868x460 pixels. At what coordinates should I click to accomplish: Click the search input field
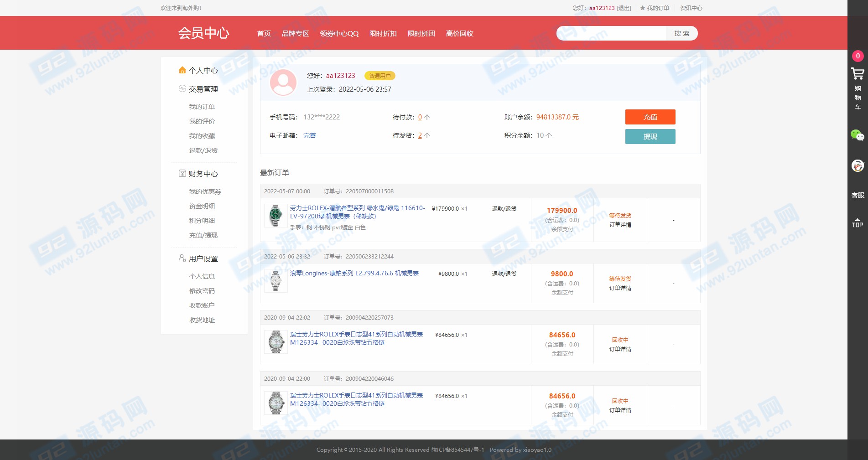pyautogui.click(x=611, y=33)
